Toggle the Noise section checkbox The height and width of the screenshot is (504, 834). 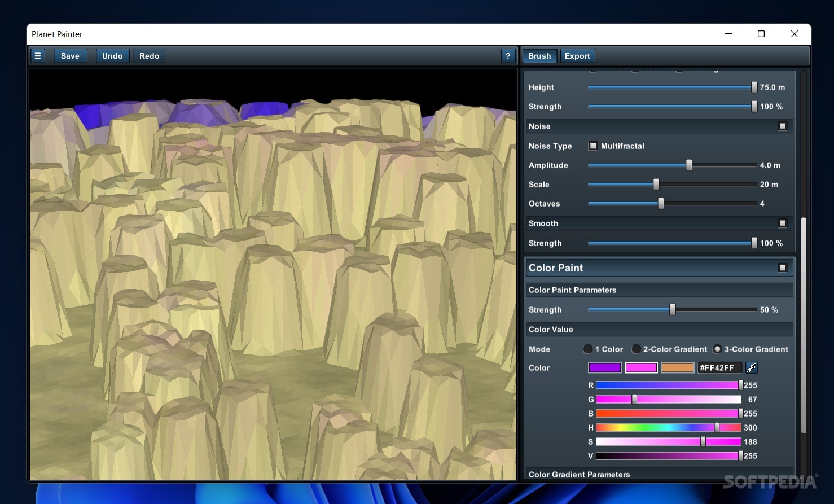(x=783, y=126)
